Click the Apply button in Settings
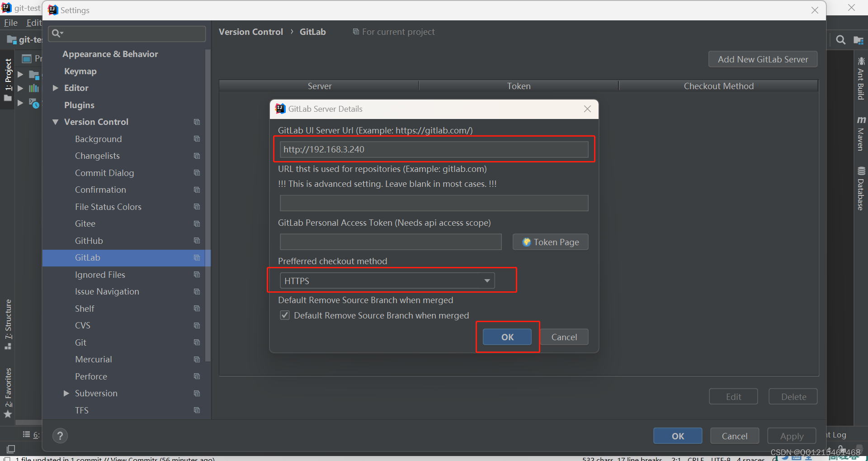Image resolution: width=868 pixels, height=461 pixels. [792, 436]
